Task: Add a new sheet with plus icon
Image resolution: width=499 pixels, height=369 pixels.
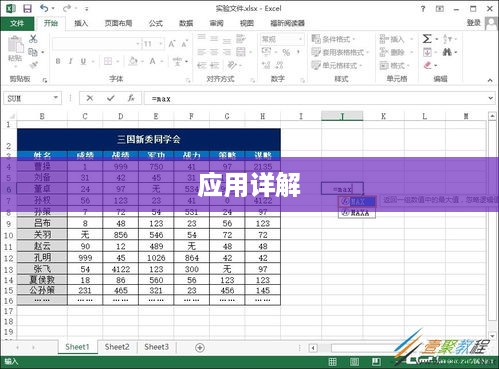Action: (x=200, y=348)
